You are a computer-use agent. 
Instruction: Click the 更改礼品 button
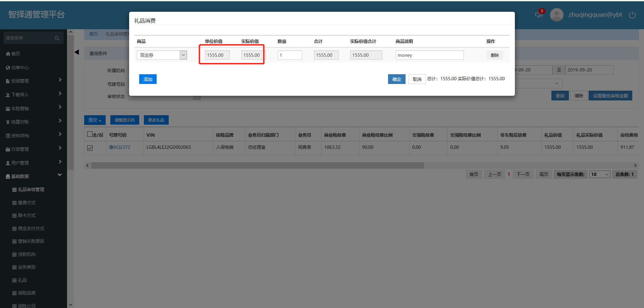click(x=156, y=120)
